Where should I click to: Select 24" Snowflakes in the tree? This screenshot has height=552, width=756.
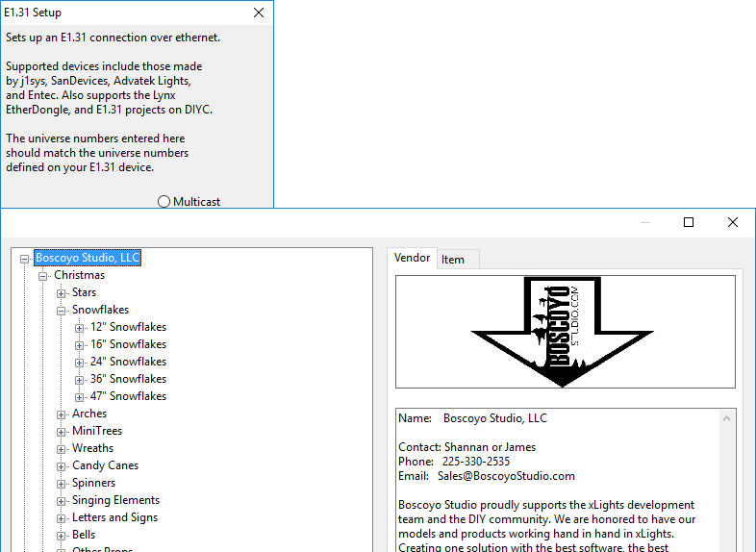[x=128, y=362]
